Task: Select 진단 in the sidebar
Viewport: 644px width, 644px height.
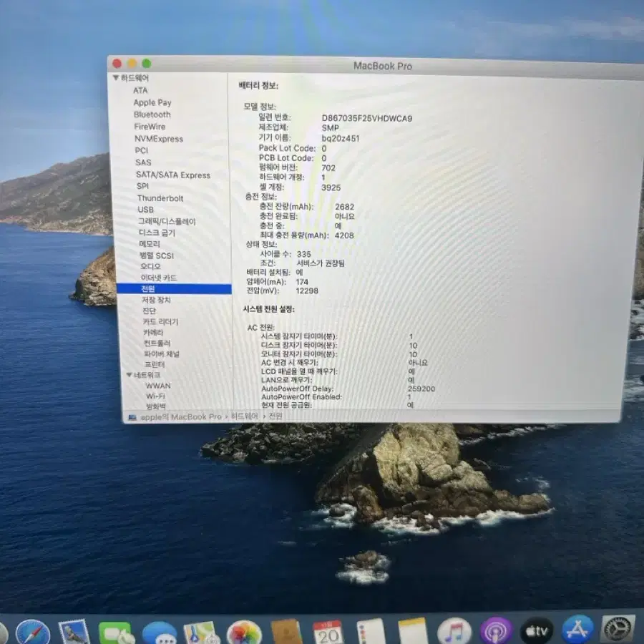Action: click(149, 311)
